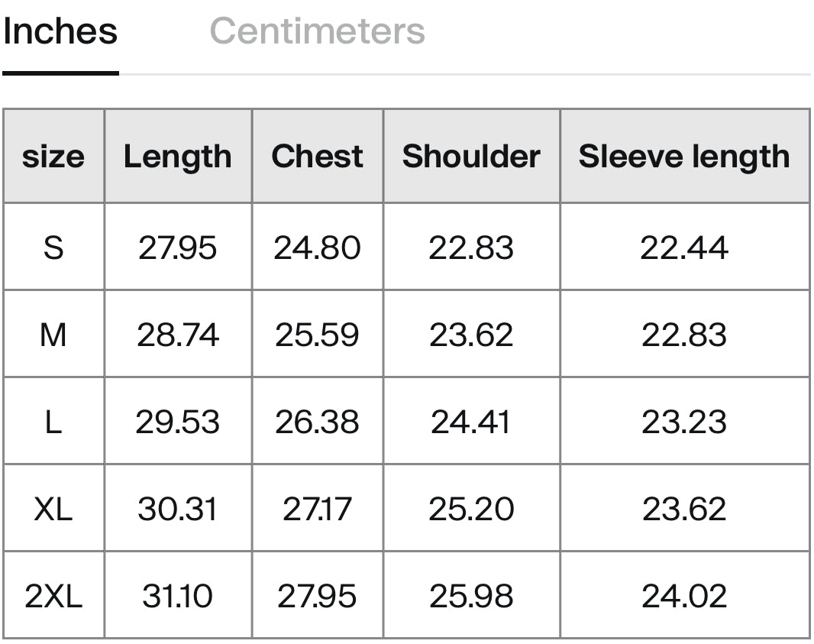Click the size column header
The height and width of the screenshot is (644, 814).
click(x=53, y=156)
